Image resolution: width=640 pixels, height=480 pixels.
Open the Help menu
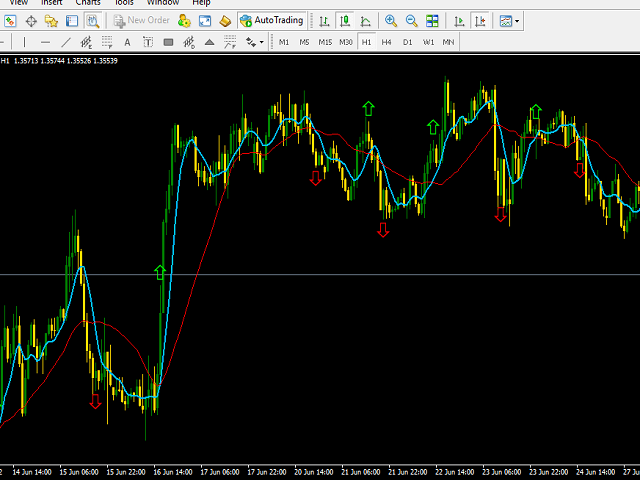click(201, 2)
